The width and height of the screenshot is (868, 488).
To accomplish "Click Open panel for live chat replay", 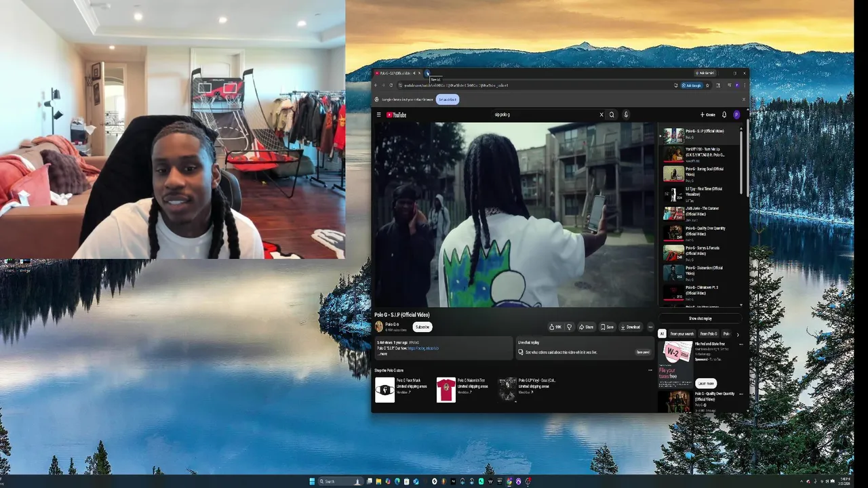I will [x=642, y=352].
